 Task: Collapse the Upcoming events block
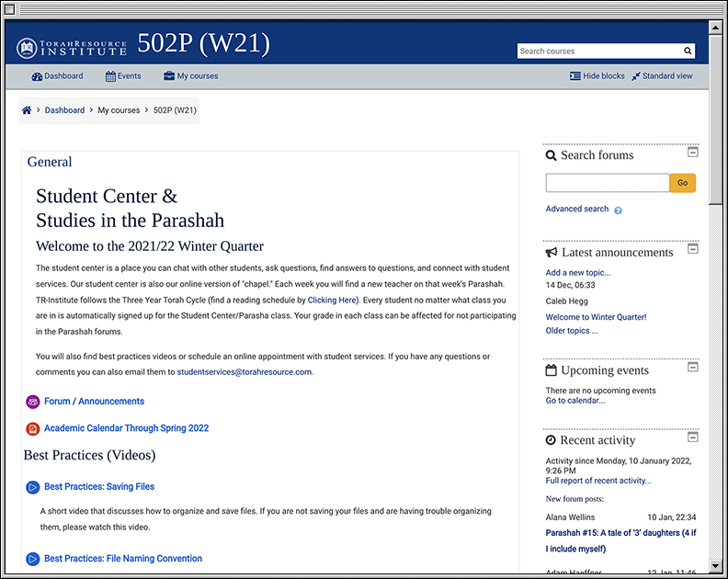(x=693, y=368)
